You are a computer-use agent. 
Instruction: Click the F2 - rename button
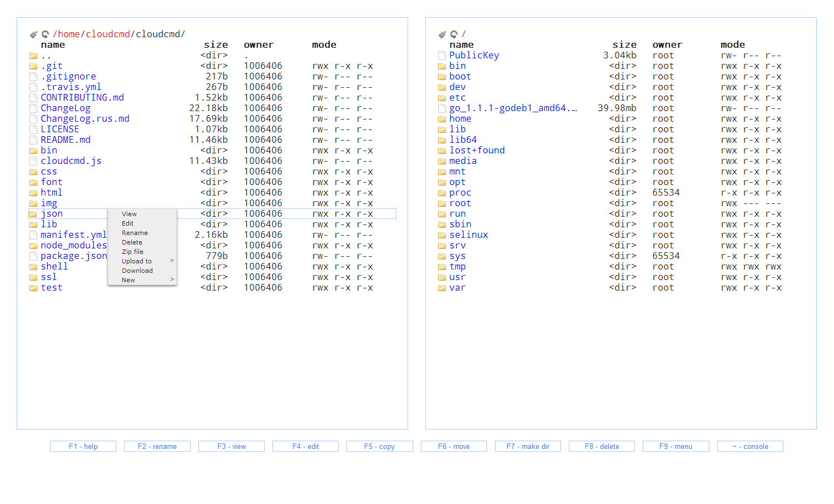click(x=157, y=446)
